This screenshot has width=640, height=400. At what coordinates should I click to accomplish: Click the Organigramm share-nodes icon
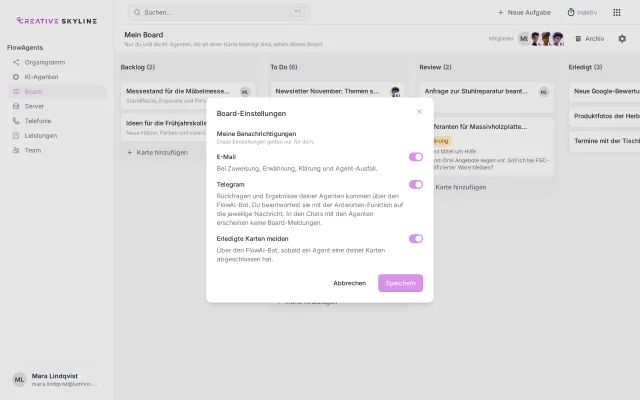coord(16,62)
